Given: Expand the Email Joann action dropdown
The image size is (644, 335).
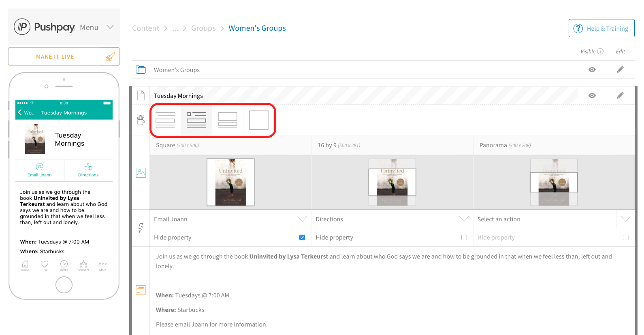Looking at the screenshot, I should [302, 219].
